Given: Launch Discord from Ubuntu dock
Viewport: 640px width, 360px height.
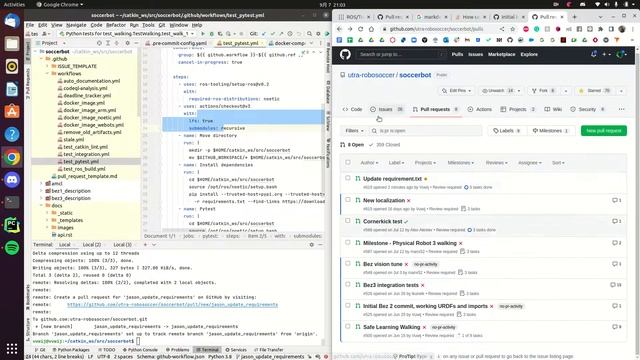Looking at the screenshot, I should pos(12,180).
